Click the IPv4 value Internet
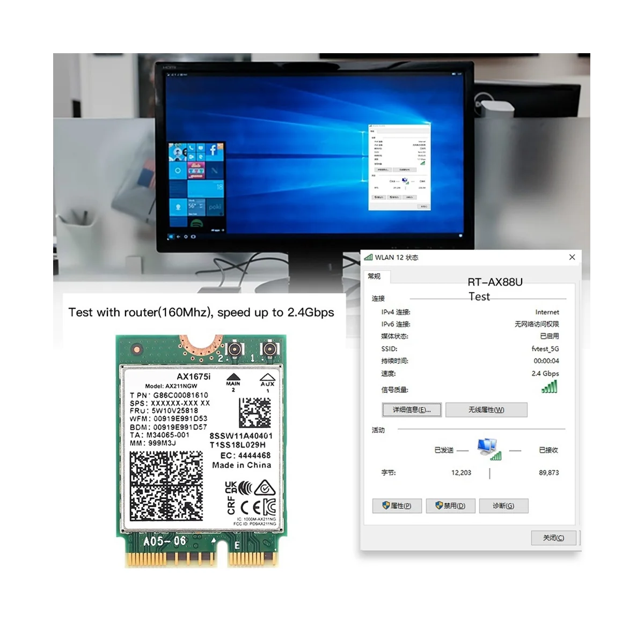The image size is (644, 644). [x=547, y=312]
